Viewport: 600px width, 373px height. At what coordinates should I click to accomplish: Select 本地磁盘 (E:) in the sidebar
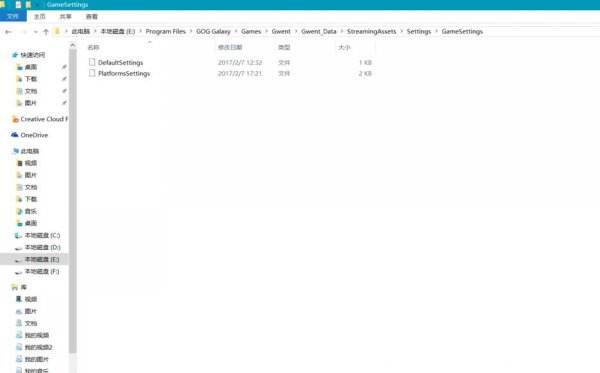(x=42, y=259)
